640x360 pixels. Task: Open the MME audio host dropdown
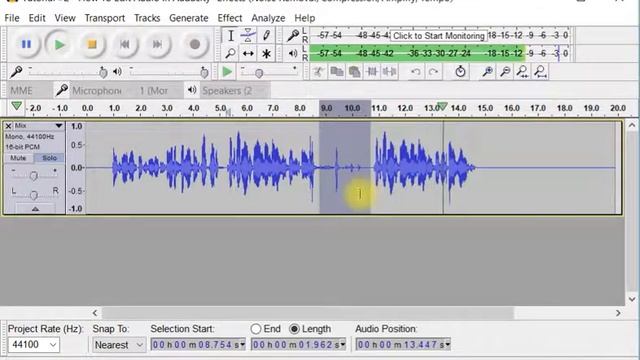click(x=28, y=91)
